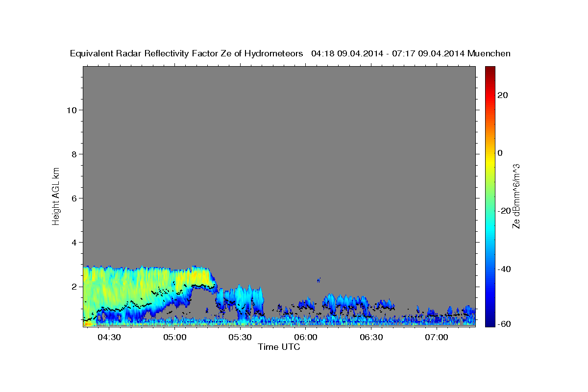Click the 'Ze dBmm^6/m^3' colorbar unit label
588x392 pixels.
point(515,196)
